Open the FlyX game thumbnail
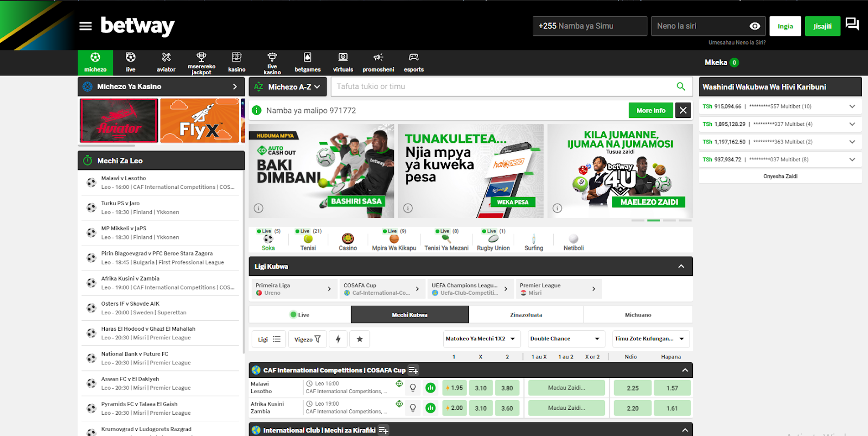The height and width of the screenshot is (436, 868). pyautogui.click(x=200, y=121)
